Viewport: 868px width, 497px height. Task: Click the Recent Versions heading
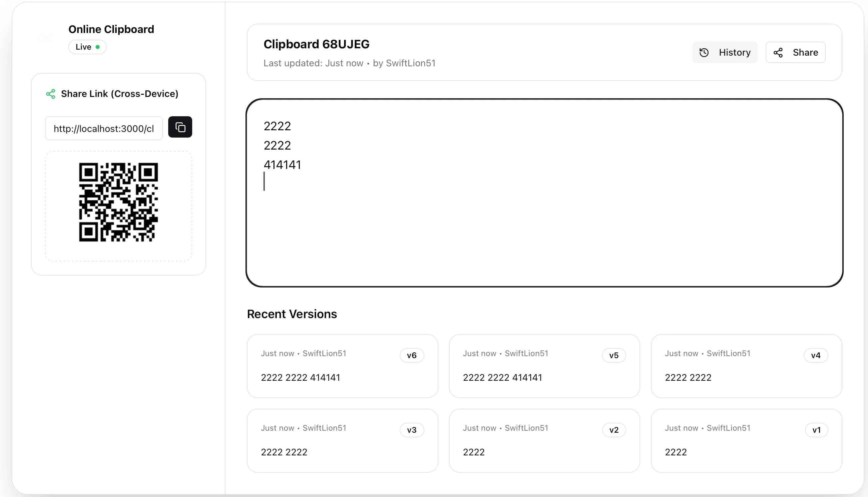(291, 314)
